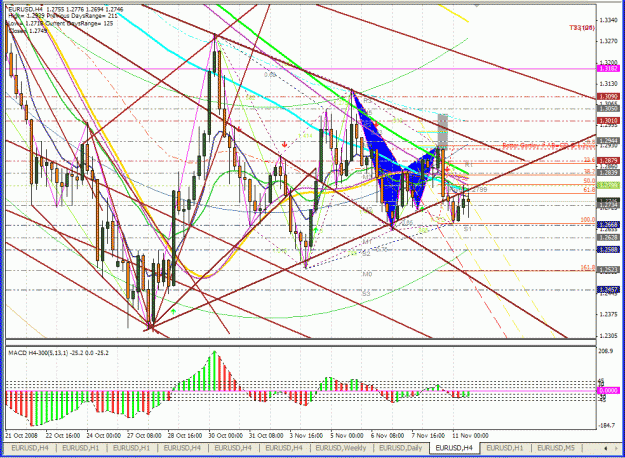Click the 3 Nov 16:00 time label
Viewport: 625px width, 458px height.
[x=307, y=436]
